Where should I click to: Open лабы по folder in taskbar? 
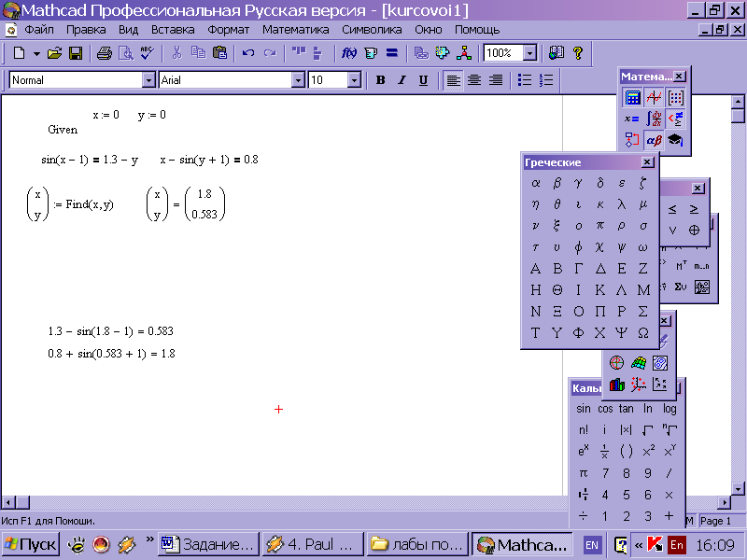pos(417,544)
